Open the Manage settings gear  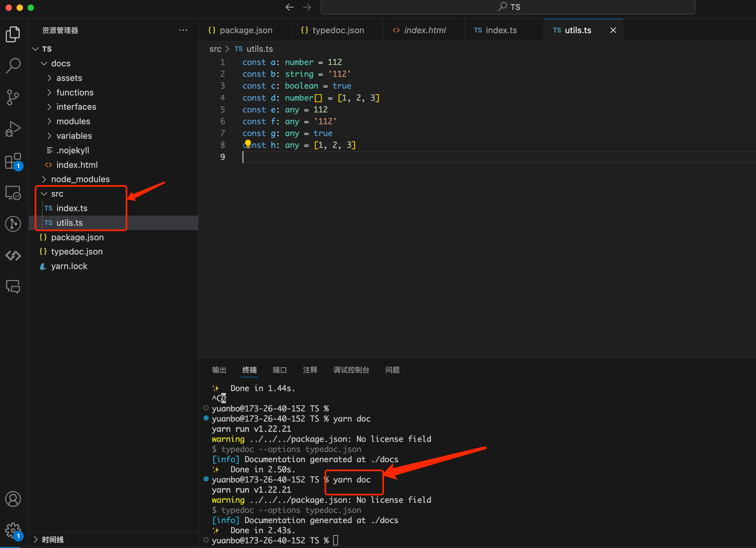[x=13, y=530]
